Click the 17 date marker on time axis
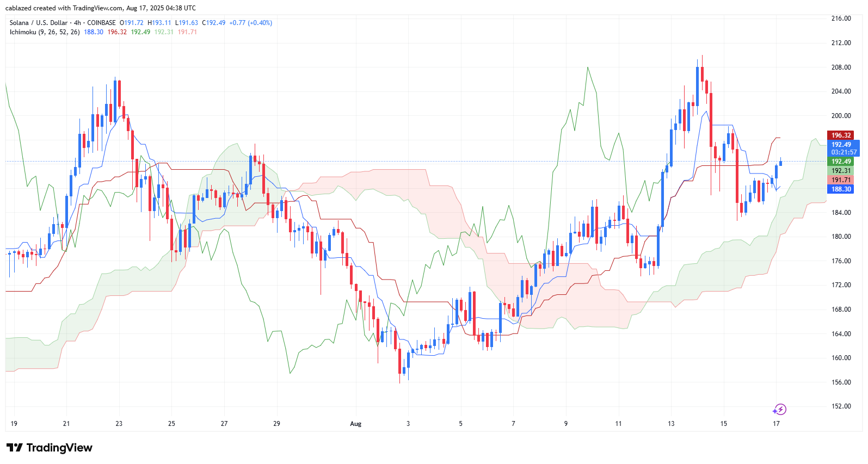 point(776,424)
